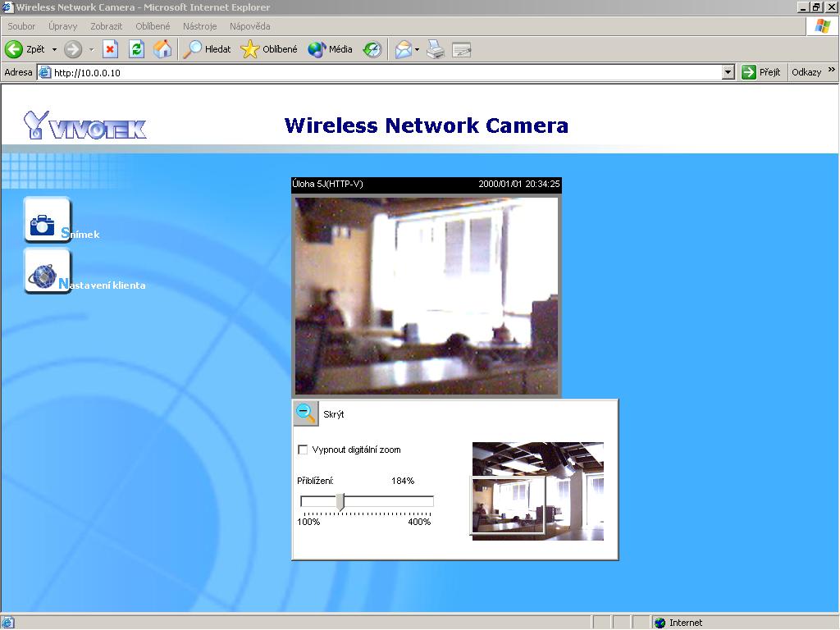Refresh the page with the green arrows icon
Screen dimensions: 840x630
coord(137,49)
